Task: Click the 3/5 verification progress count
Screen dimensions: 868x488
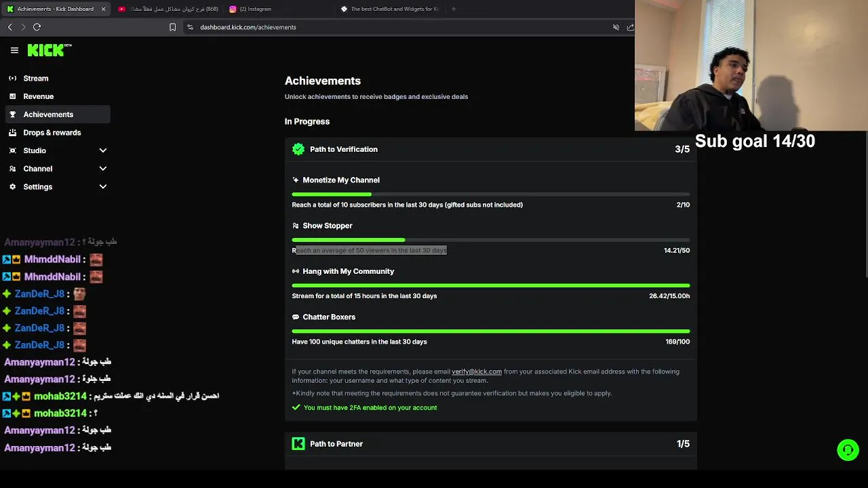Action: pyautogui.click(x=682, y=149)
